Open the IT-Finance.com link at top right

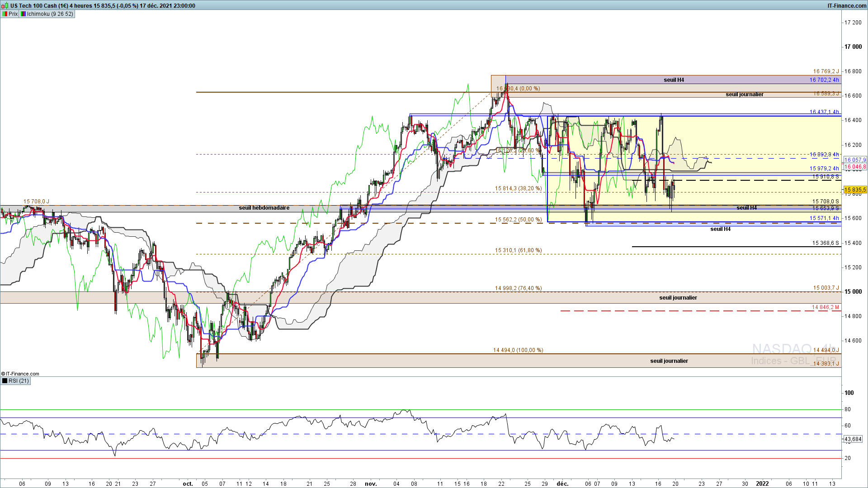(847, 6)
